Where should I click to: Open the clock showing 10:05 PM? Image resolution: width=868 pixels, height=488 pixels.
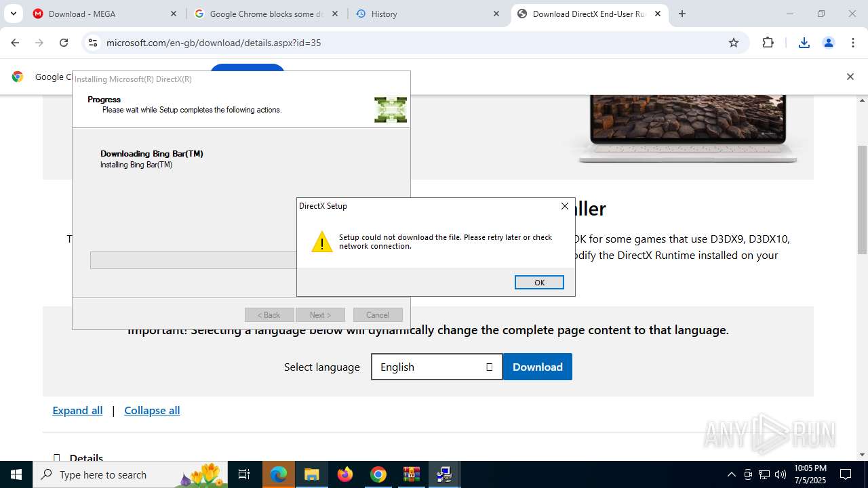(x=810, y=474)
